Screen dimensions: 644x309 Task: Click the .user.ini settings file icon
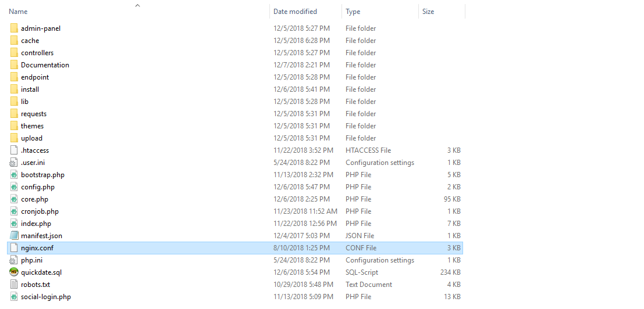click(x=14, y=163)
